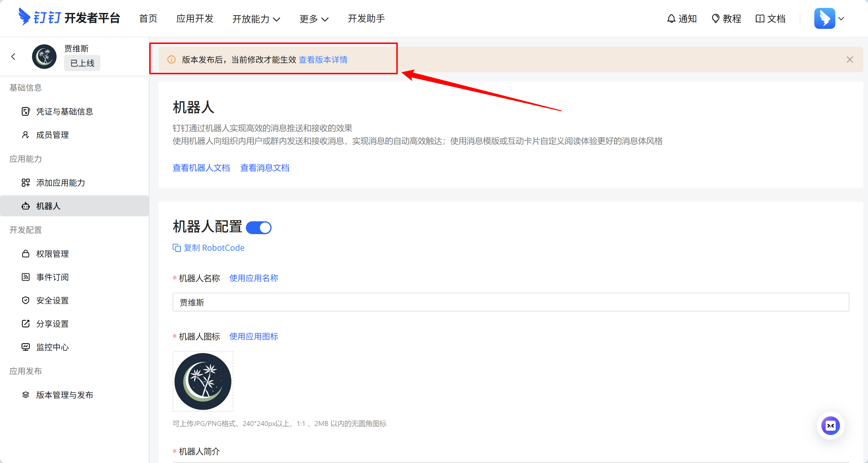The image size is (868, 463).
Task: Click the 使用应用名称 link
Action: (x=253, y=278)
